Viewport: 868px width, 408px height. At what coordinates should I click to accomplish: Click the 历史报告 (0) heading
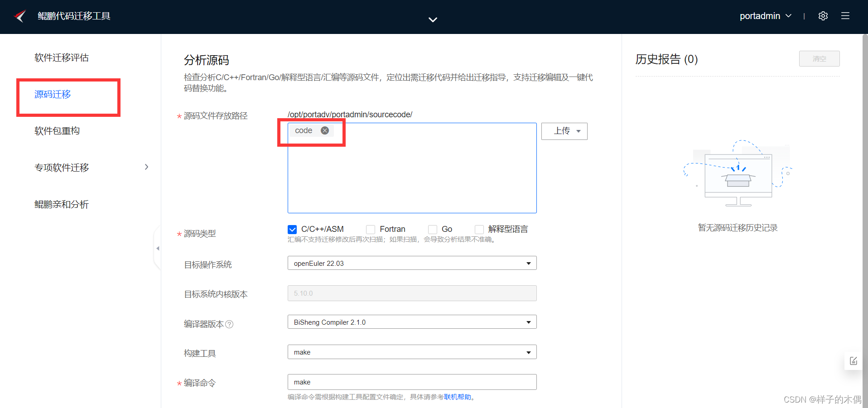666,59
